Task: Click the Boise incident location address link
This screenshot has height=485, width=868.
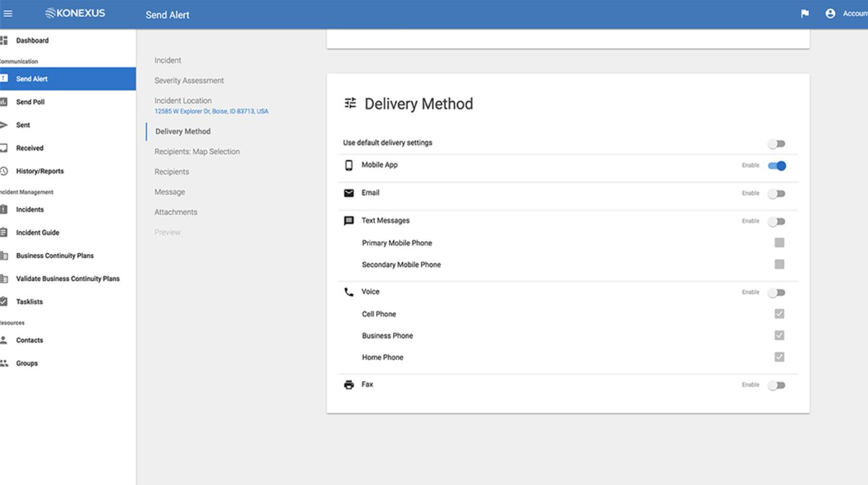Action: pos(210,110)
